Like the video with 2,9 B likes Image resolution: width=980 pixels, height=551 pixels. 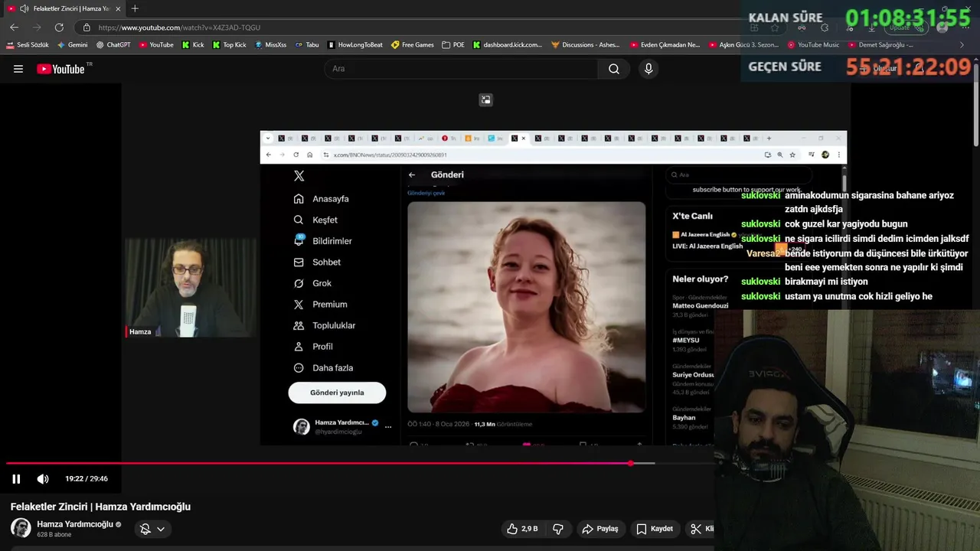522,529
